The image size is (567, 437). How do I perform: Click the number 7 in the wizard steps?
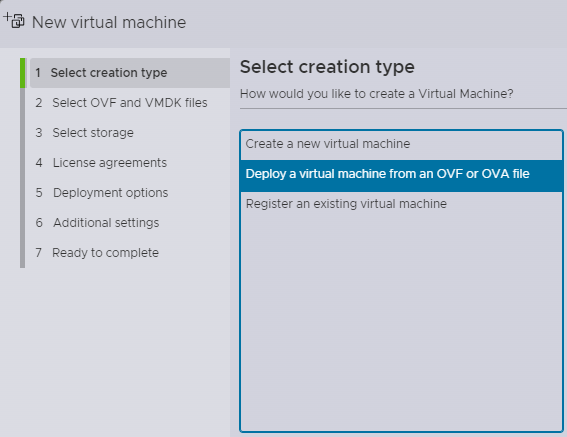[38, 253]
